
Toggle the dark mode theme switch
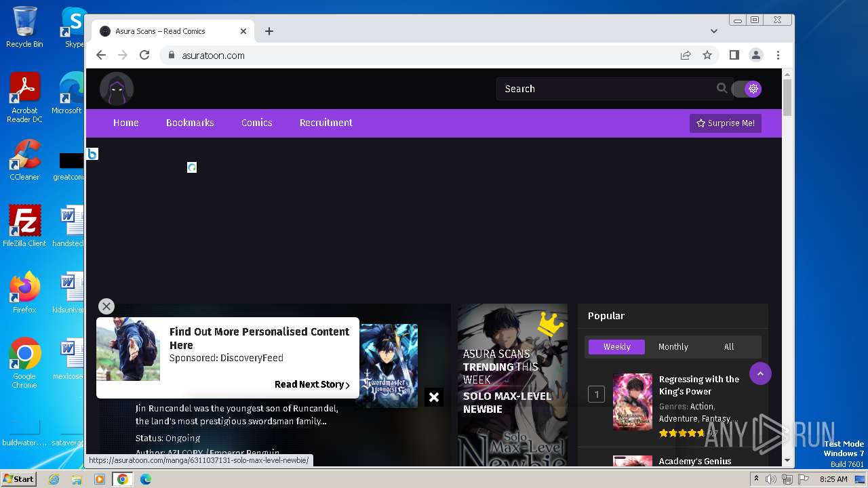[x=747, y=89]
